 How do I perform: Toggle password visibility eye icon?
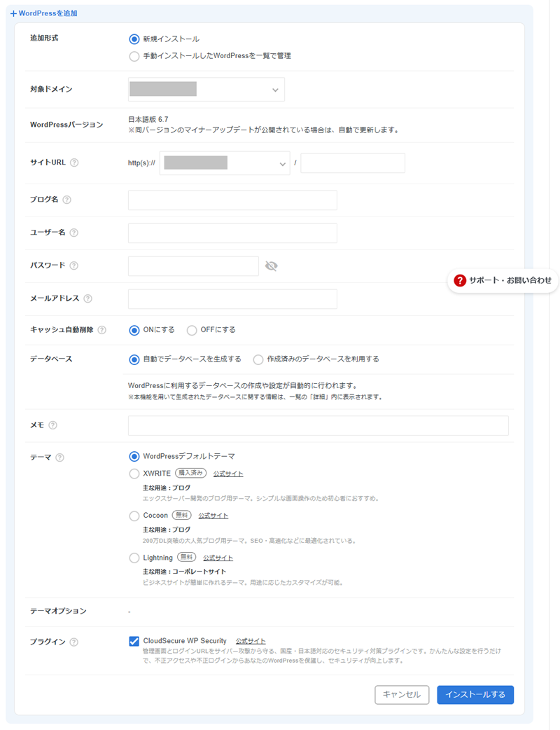click(272, 266)
